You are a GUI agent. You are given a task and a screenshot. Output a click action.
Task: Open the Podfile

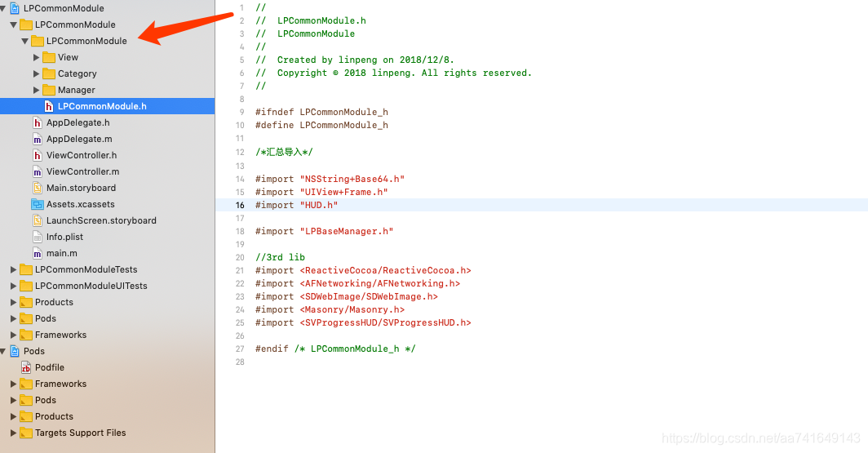pyautogui.click(x=50, y=368)
